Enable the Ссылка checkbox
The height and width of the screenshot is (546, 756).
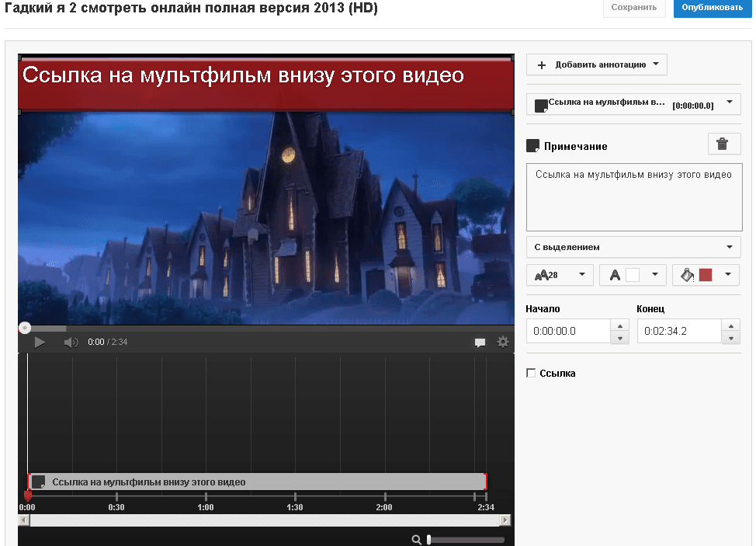point(531,373)
